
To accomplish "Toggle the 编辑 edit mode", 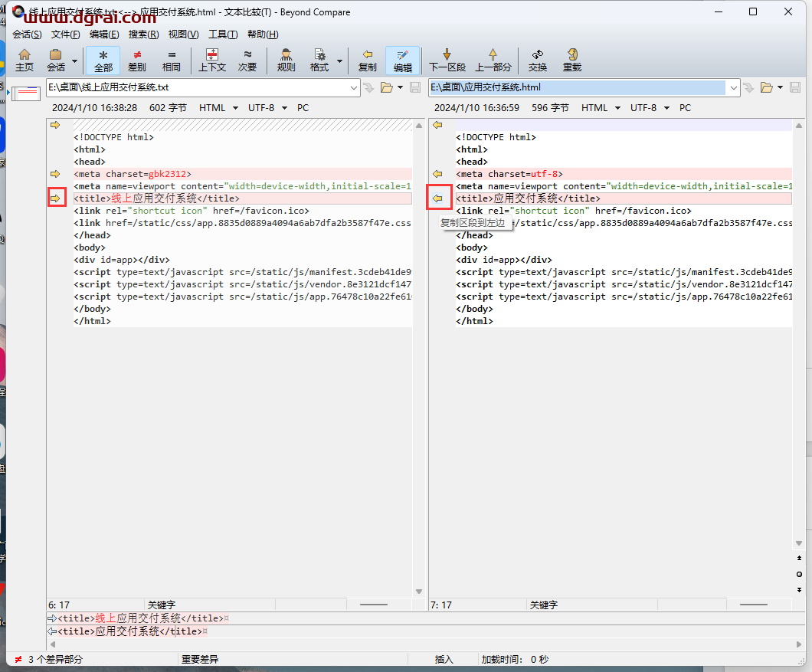I will pyautogui.click(x=402, y=60).
